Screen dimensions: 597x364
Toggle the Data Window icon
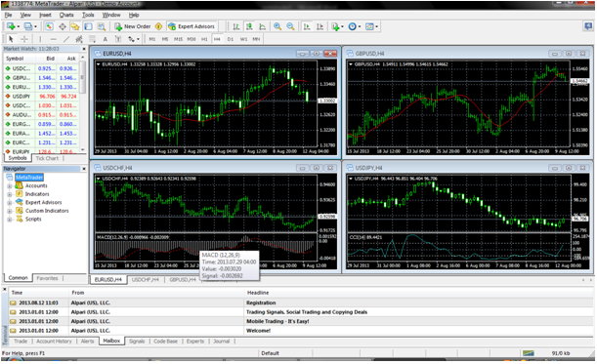[x=63, y=26]
